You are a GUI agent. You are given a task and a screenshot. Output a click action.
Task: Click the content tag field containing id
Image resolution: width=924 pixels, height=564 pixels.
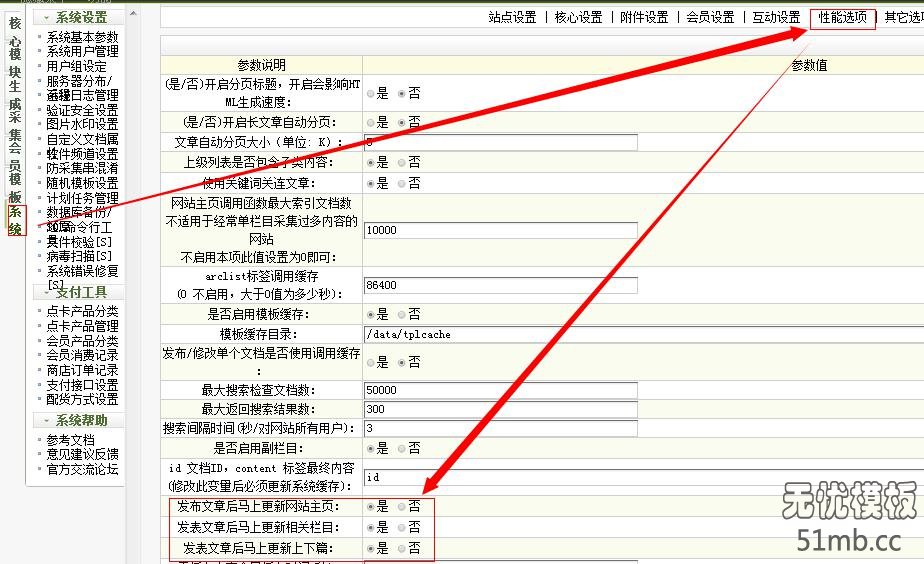[644, 477]
